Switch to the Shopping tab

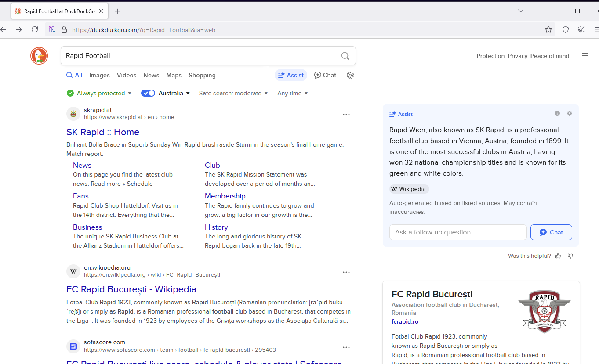tap(202, 75)
